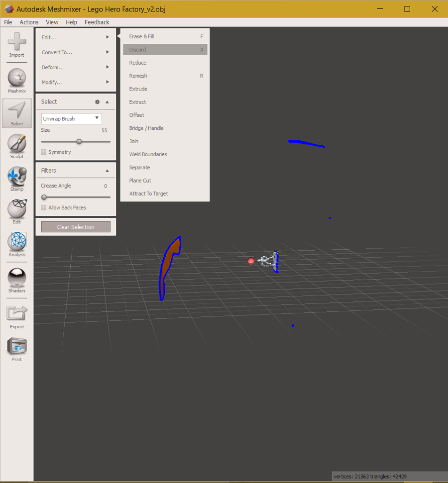
Task: Close the Meshmixer window
Action: (x=435, y=9)
